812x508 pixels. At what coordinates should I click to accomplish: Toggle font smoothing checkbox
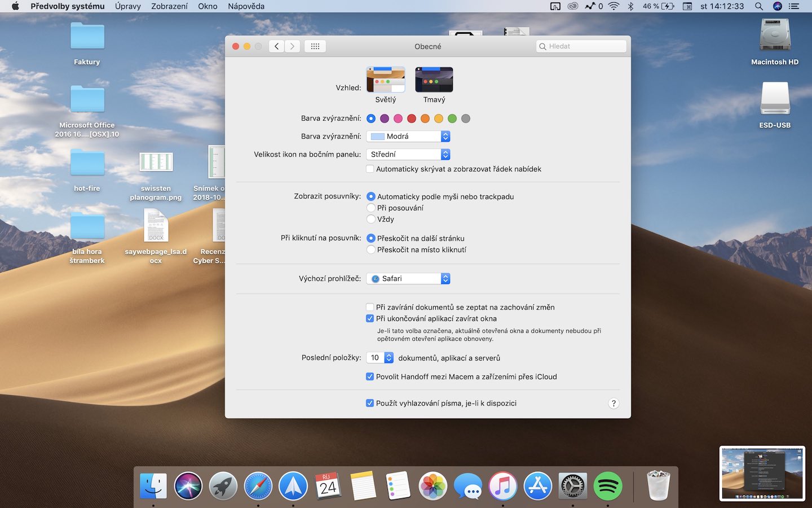370,403
